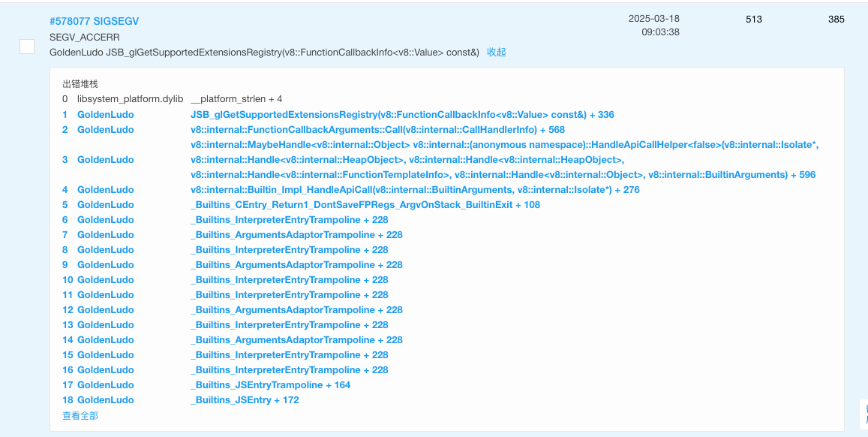
Task: Select GoldenLudo module in frame 5
Action: (105, 204)
